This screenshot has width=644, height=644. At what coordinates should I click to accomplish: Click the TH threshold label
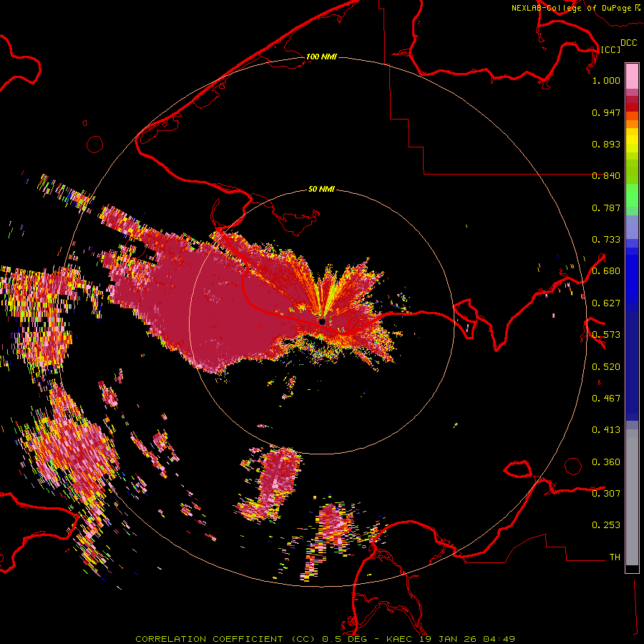point(615,557)
